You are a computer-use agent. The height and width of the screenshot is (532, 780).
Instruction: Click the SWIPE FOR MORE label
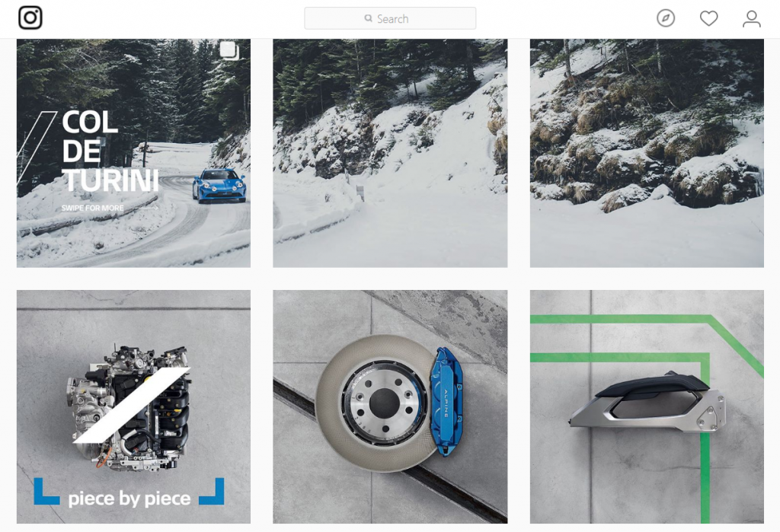click(92, 208)
